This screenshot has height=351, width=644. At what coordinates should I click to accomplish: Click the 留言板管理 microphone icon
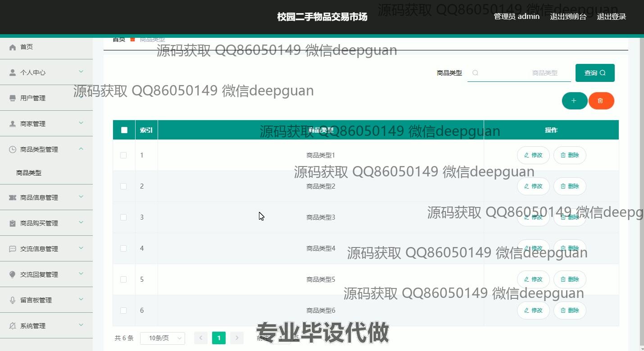click(13, 300)
